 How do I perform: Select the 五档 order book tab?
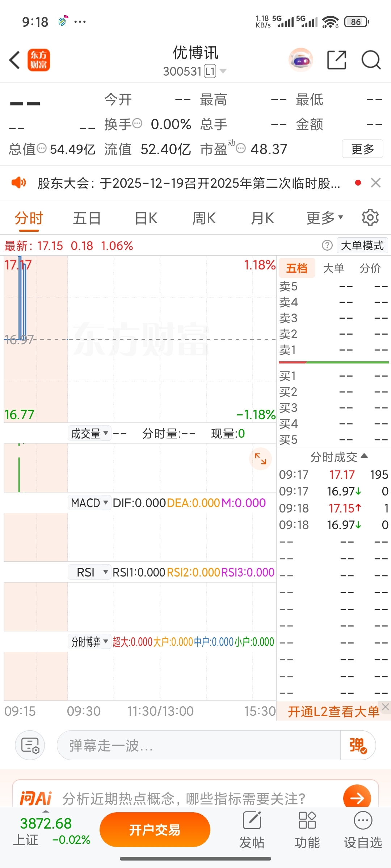(297, 268)
